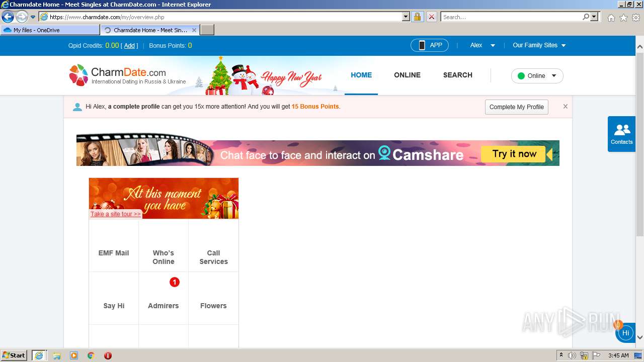Expand the address bar autocomplete dropdown
Viewport: 644px width, 362px height.
click(406, 17)
